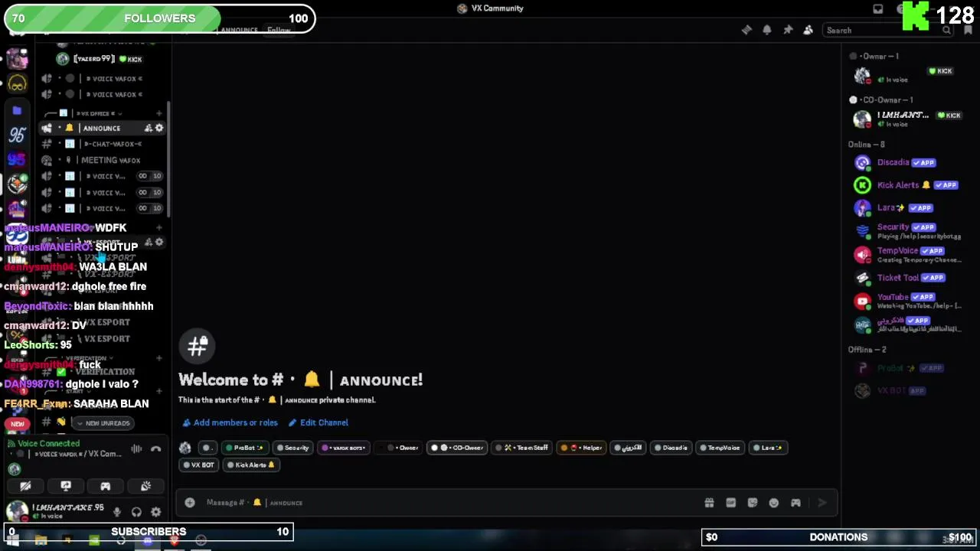Viewport: 980px width, 551px height.
Task: Open Discord icon on the taskbar
Action: pyautogui.click(x=148, y=540)
